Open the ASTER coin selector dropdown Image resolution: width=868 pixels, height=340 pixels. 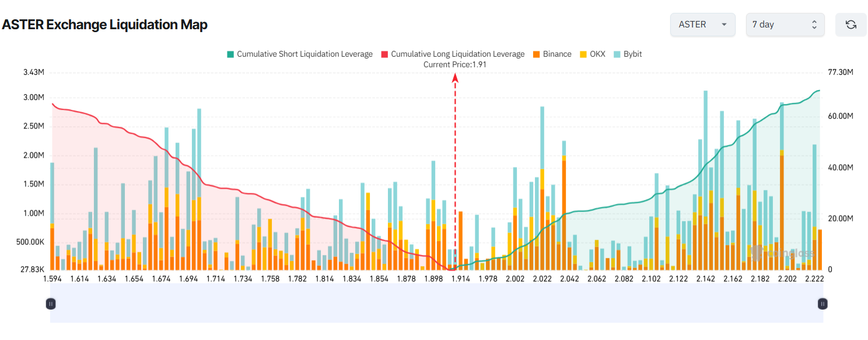point(702,25)
